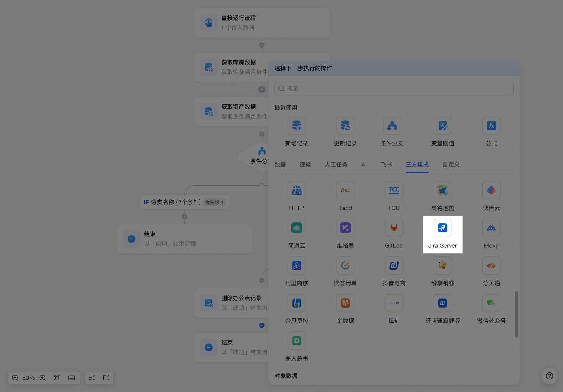The image size is (563, 392).
Task: Pick the 维格表 integration icon
Action: click(x=345, y=228)
